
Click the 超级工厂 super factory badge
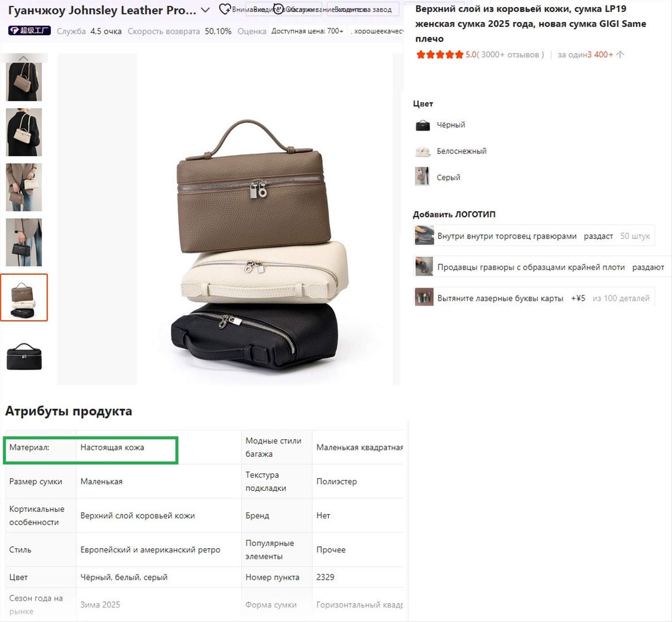30,30
